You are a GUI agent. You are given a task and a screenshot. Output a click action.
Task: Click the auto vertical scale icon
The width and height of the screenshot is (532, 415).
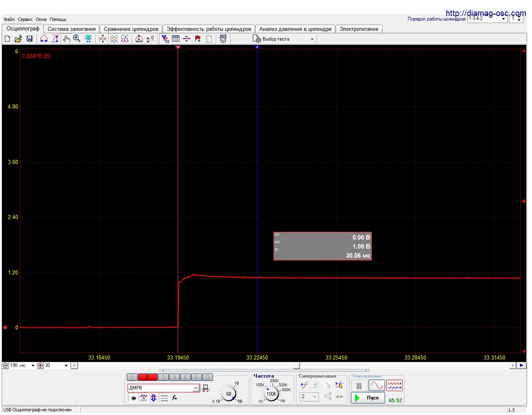tap(139, 39)
